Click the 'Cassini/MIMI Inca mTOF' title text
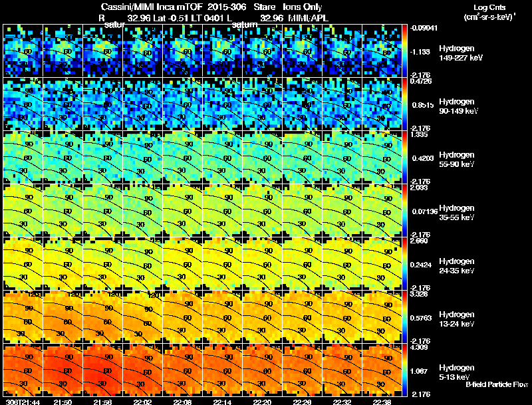 tap(152, 7)
